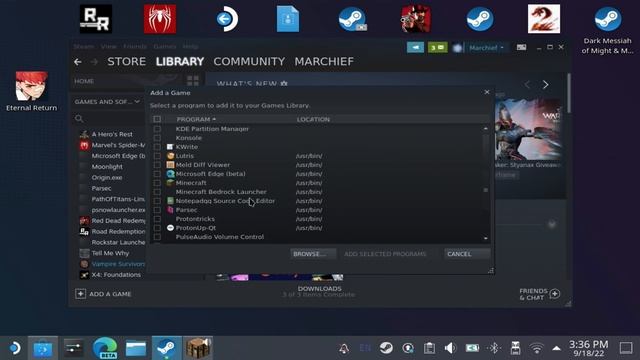Open the Marchief account dropdown
The height and width of the screenshot is (360, 640).
pyautogui.click(x=486, y=48)
